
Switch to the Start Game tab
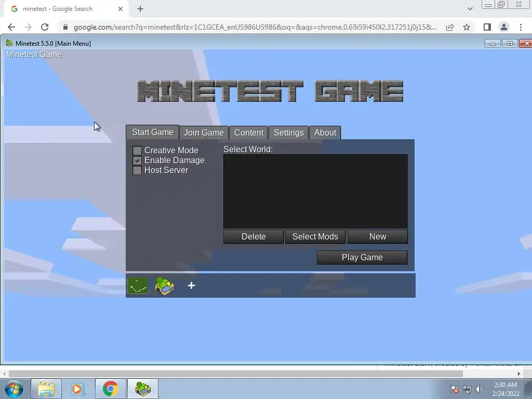click(152, 132)
